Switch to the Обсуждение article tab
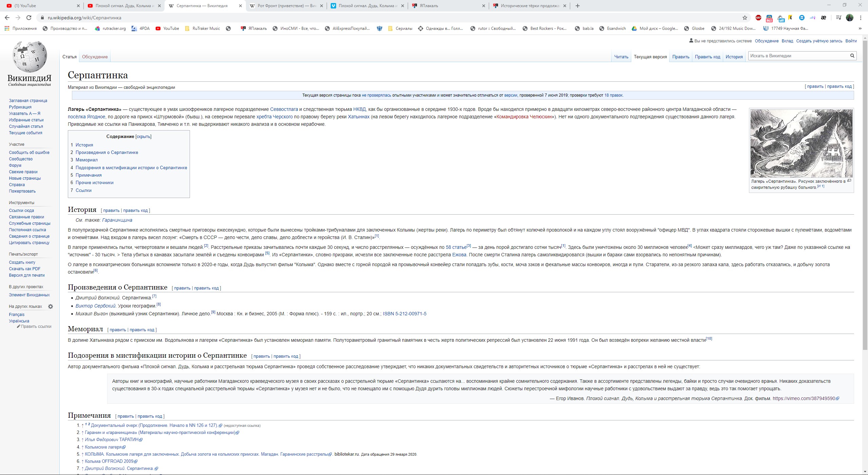868x475 pixels. tap(95, 57)
